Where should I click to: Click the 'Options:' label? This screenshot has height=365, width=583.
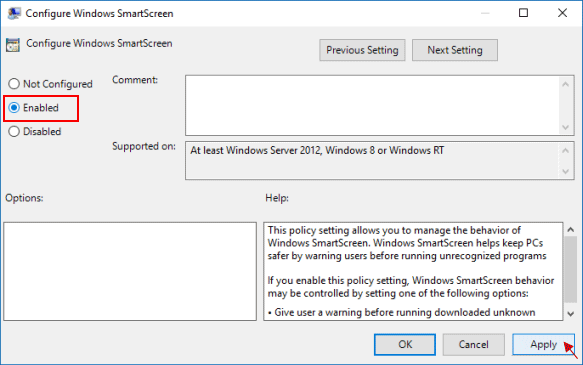[24, 198]
